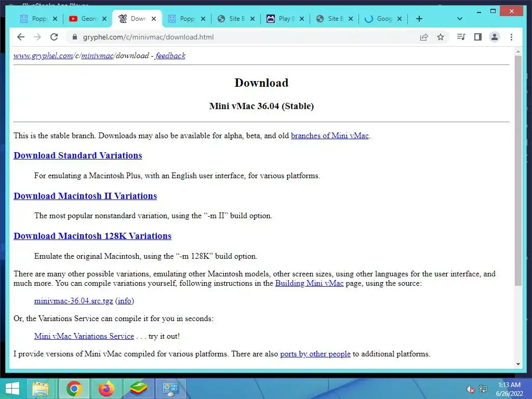This screenshot has height=399, width=532.
Task: Close the Play E tab
Action: pyautogui.click(x=302, y=19)
